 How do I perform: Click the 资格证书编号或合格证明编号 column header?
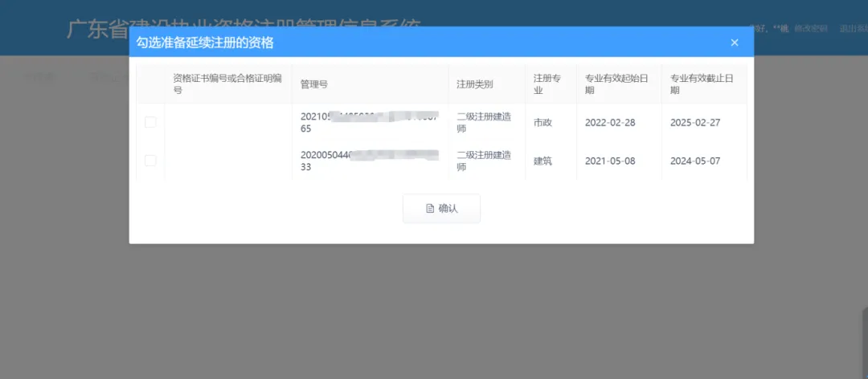pyautogui.click(x=227, y=84)
